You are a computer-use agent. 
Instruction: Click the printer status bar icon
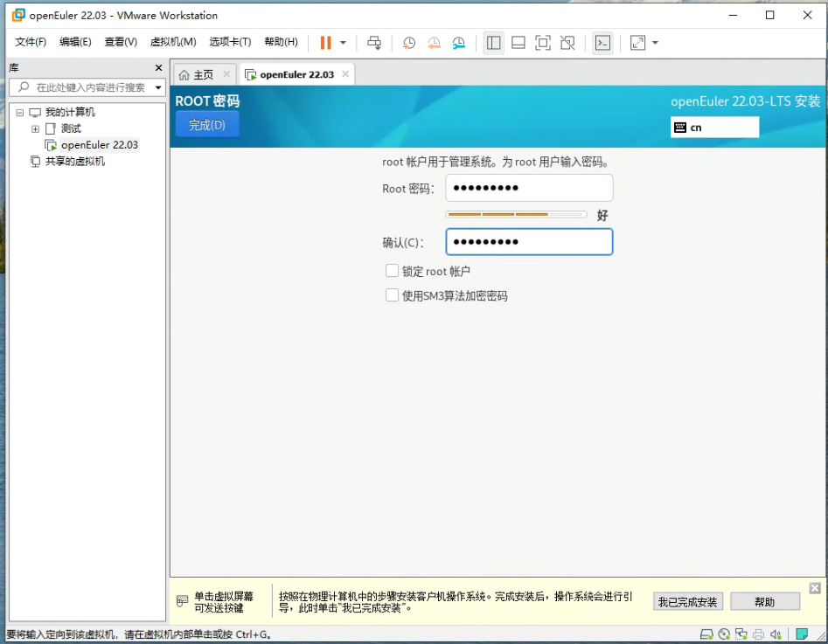[759, 634]
